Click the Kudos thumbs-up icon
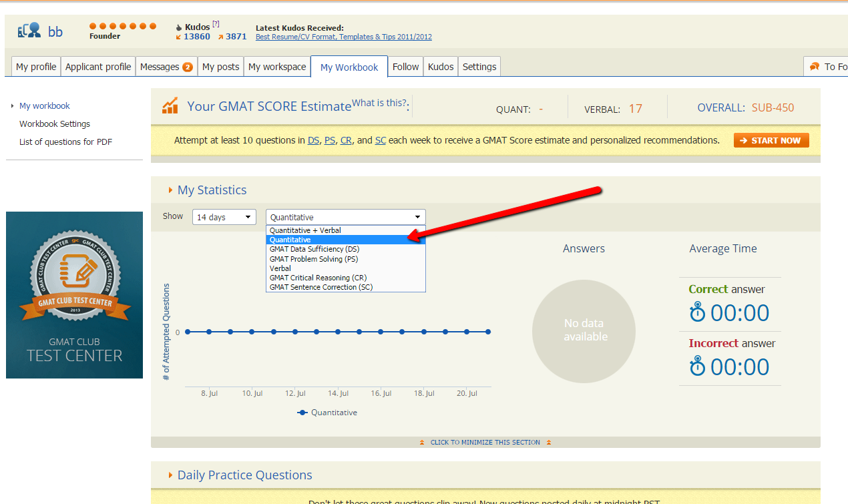848x504 pixels. [178, 27]
